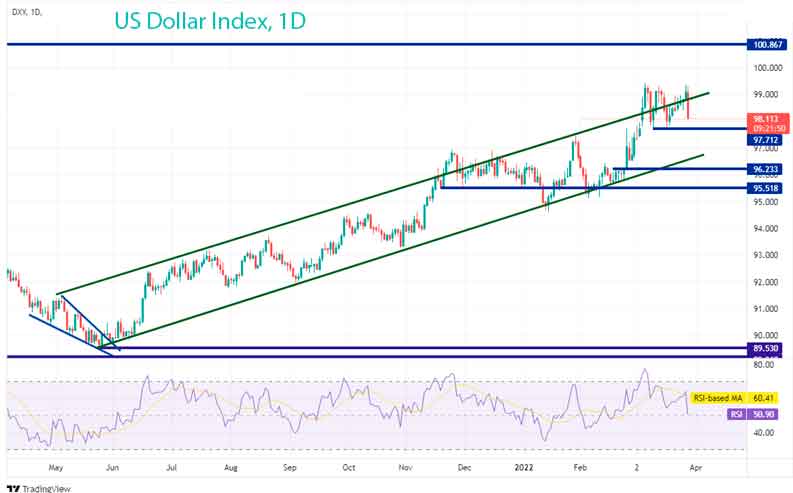Click the 50.90 RSI value tag
Viewport: 793px width, 493px height.
[x=766, y=413]
